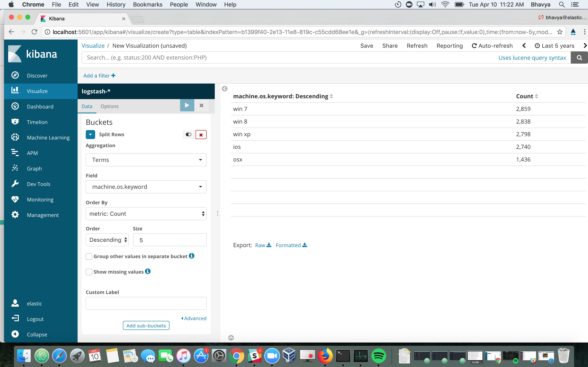The height and width of the screenshot is (367, 588).
Task: Open the Chrome Bookmarks menu
Action: pos(147,4)
